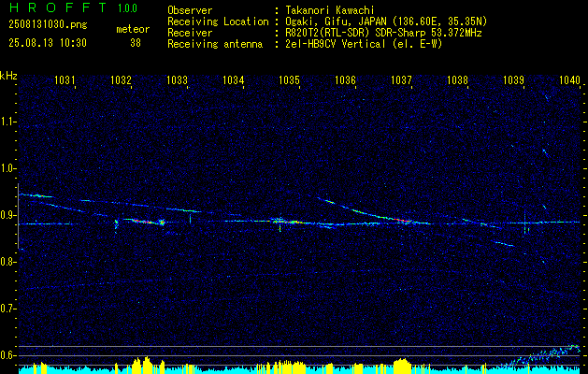Click the Receiving antenna field label
588x374 pixels.
[x=215, y=44]
